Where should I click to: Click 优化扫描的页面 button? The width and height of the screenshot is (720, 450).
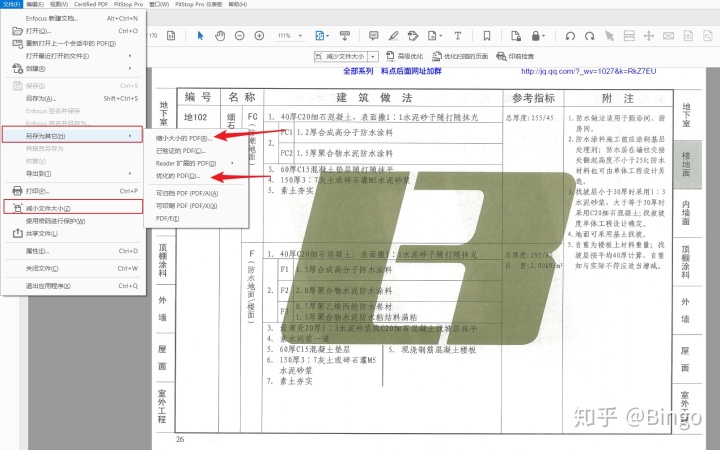pyautogui.click(x=460, y=56)
